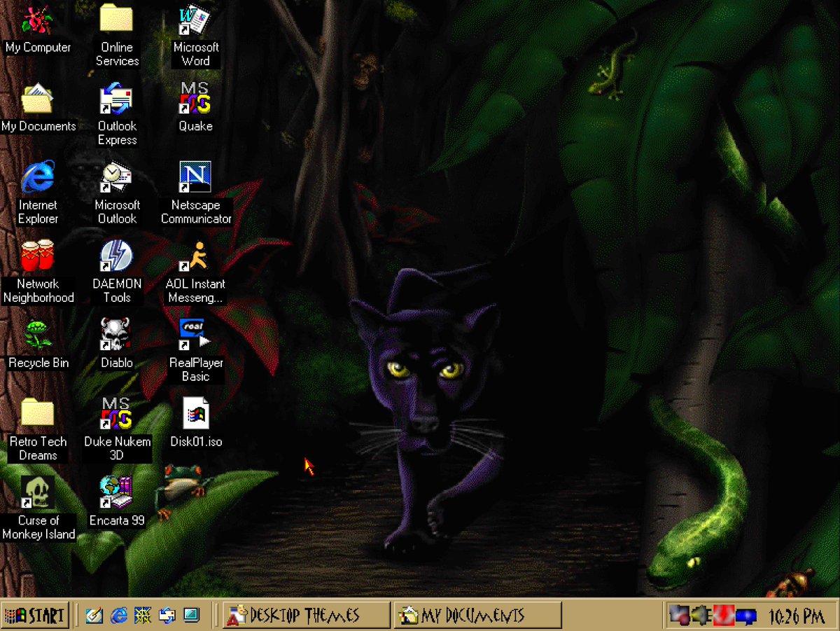The height and width of the screenshot is (631, 840).
Task: Select the Curse of Monkey Island icon
Action: click(x=38, y=492)
